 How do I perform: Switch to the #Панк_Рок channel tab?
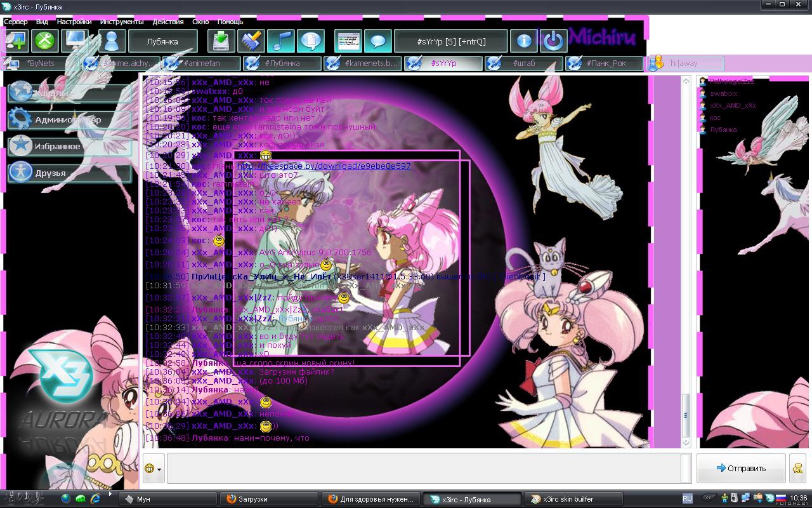[x=605, y=63]
